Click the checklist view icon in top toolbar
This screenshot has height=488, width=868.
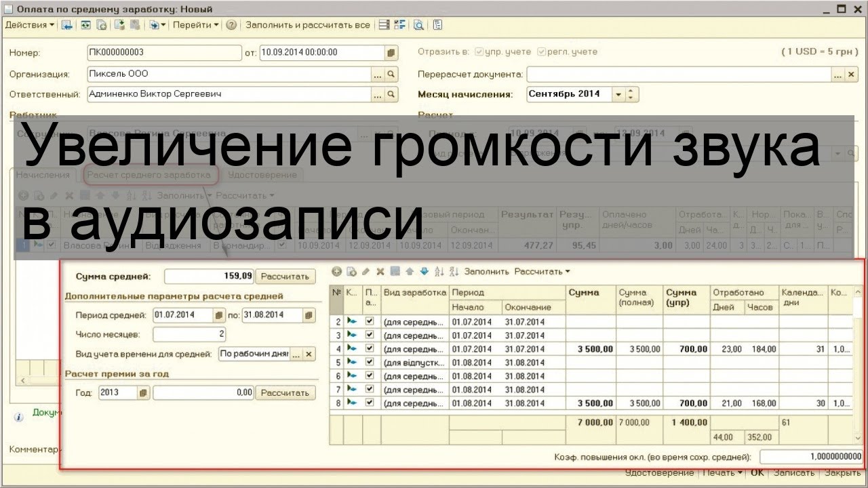point(399,25)
